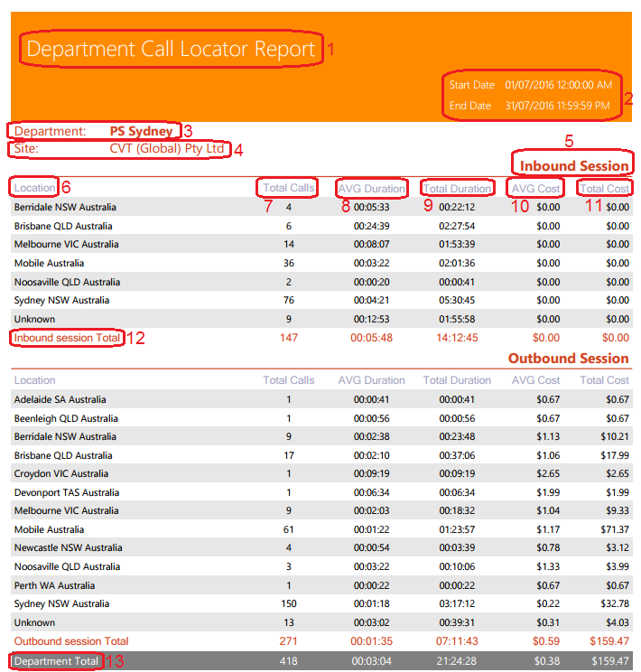Click Brisbane inbound average duration 00:24:39
Screen dimensions: 641x672
371,226
